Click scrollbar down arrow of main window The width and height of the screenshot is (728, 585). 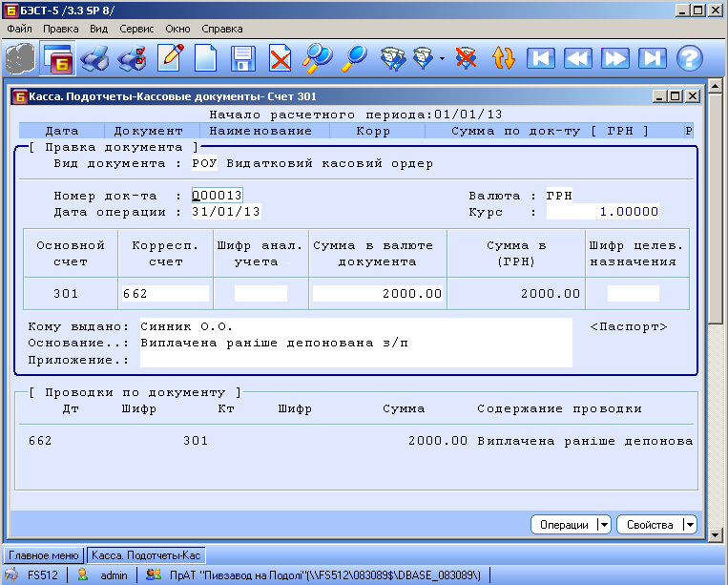(716, 534)
